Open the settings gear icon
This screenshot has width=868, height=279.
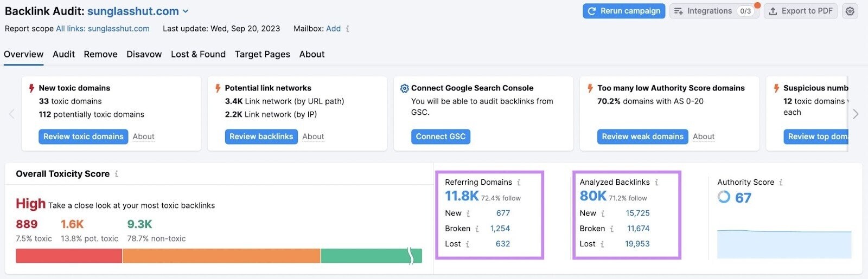850,11
